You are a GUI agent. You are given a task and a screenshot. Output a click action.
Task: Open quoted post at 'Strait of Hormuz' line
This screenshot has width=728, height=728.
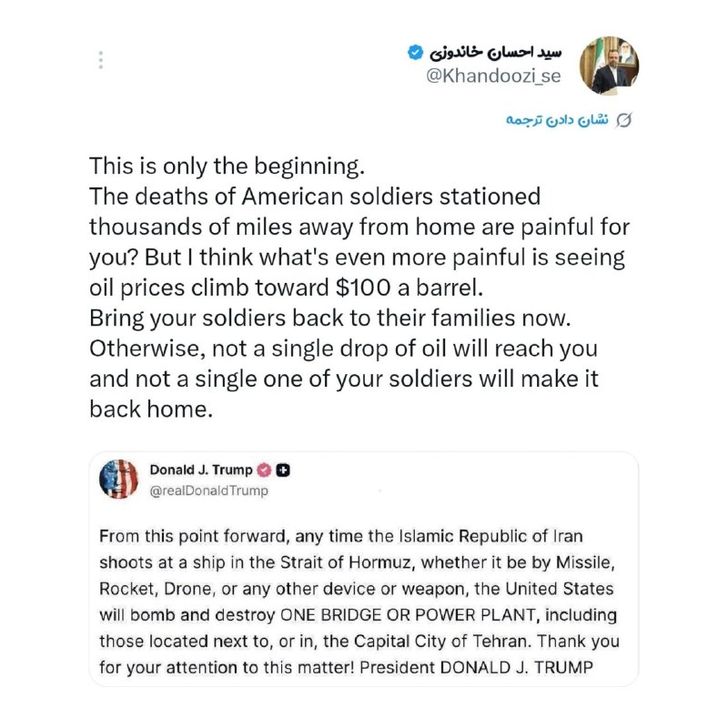click(x=357, y=562)
